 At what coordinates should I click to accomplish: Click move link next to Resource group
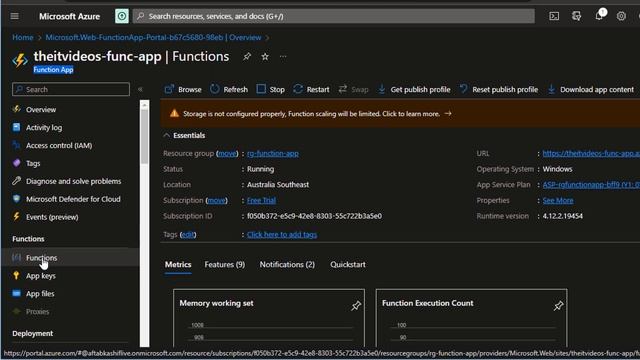click(x=227, y=153)
